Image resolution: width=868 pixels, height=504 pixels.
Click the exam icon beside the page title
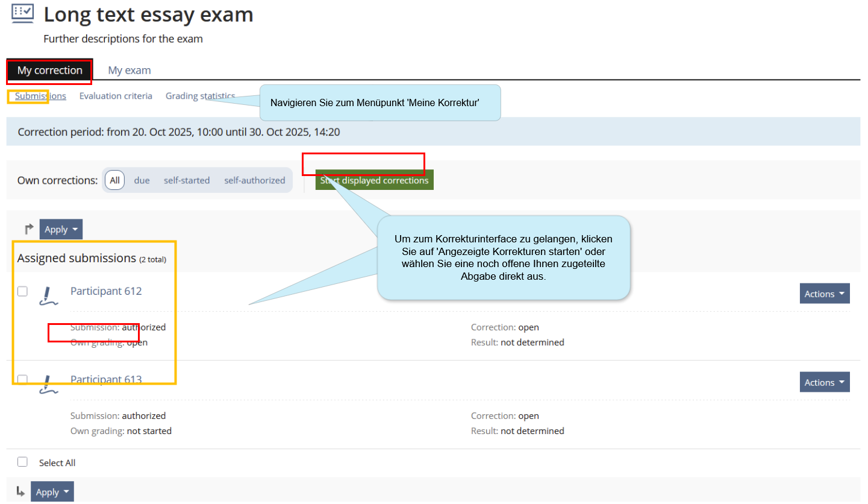tap(23, 13)
